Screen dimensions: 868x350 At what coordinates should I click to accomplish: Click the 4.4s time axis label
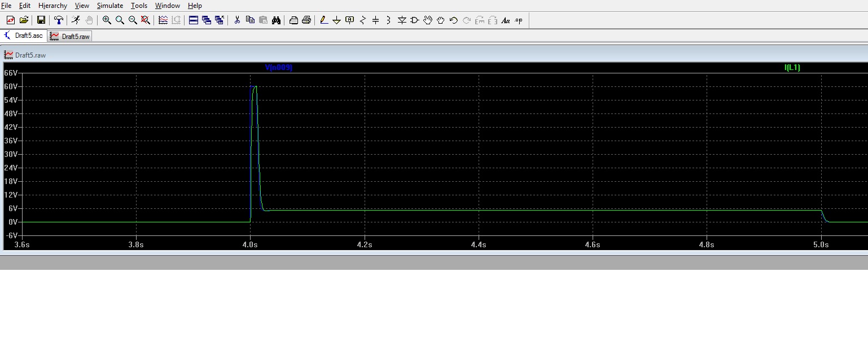pyautogui.click(x=479, y=244)
